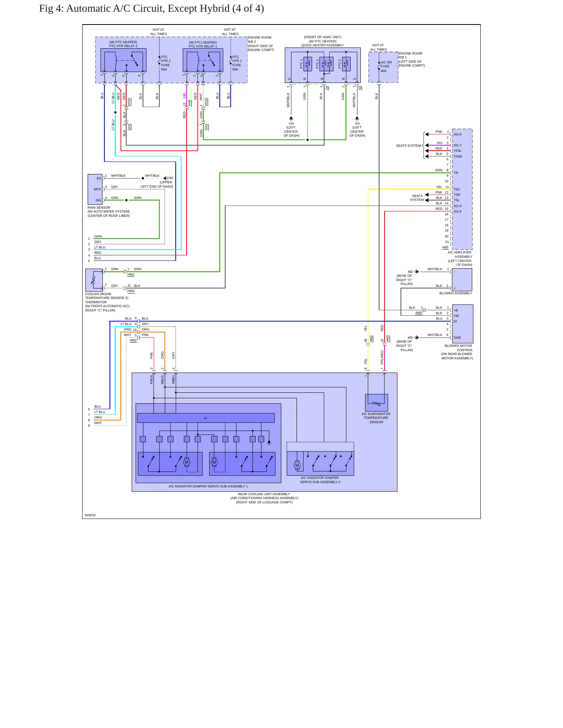Click the PTC 1 heater element symbol

coord(308,64)
